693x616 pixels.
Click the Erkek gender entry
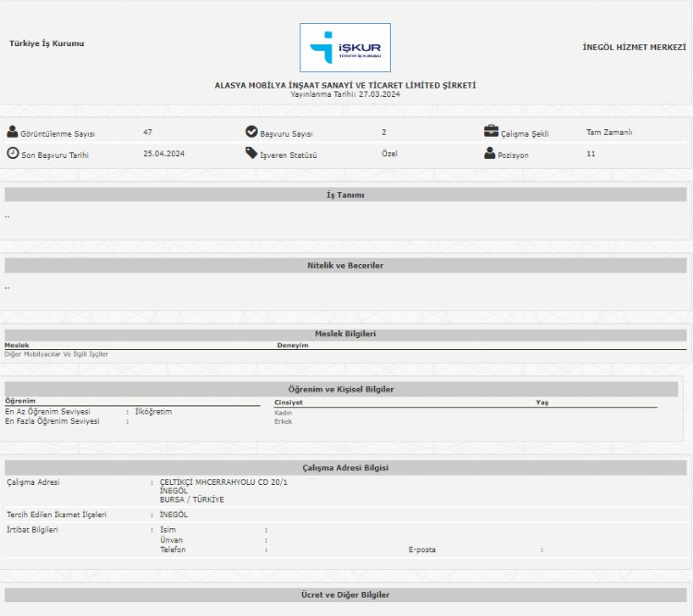[283, 421]
